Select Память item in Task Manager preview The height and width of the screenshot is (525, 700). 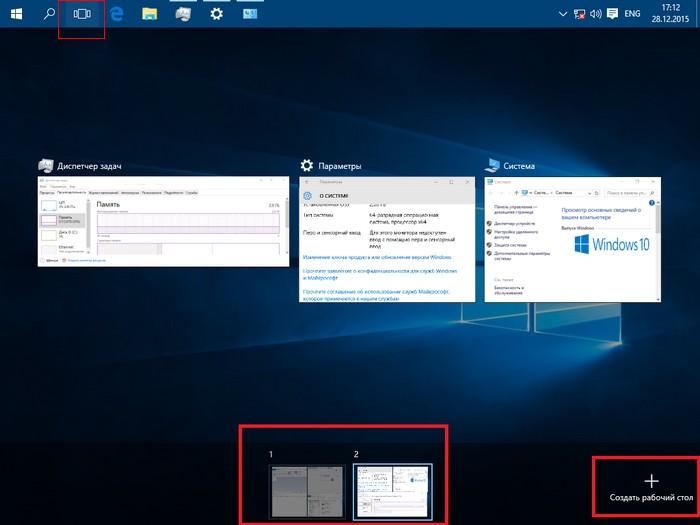coord(62,220)
